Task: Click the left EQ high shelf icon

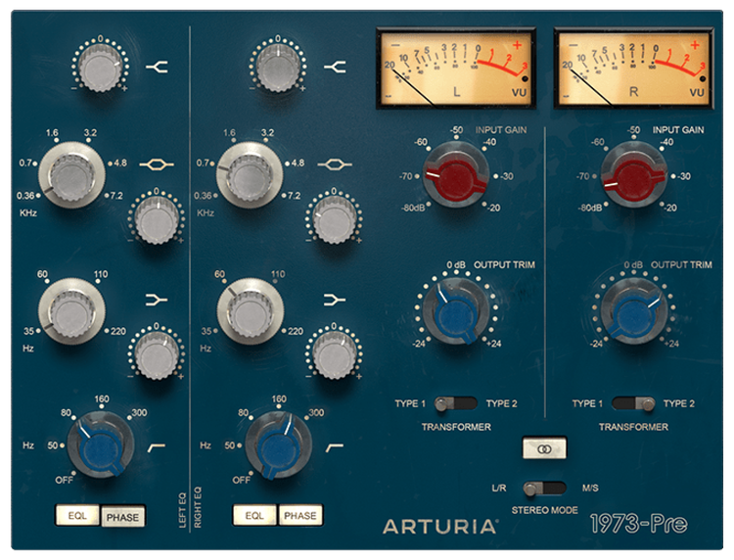Action: 156,67
